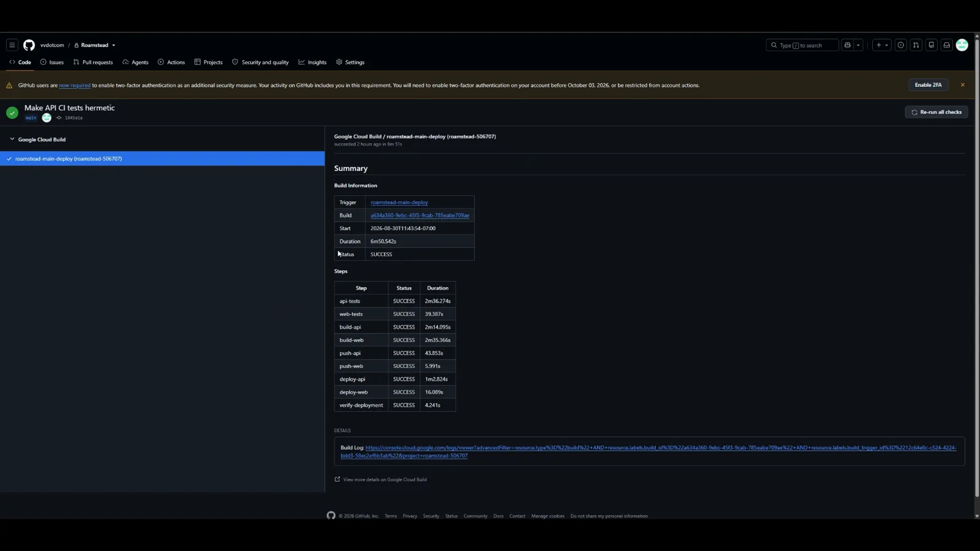Switch to the Agents tab
980x551 pixels.
(135, 62)
